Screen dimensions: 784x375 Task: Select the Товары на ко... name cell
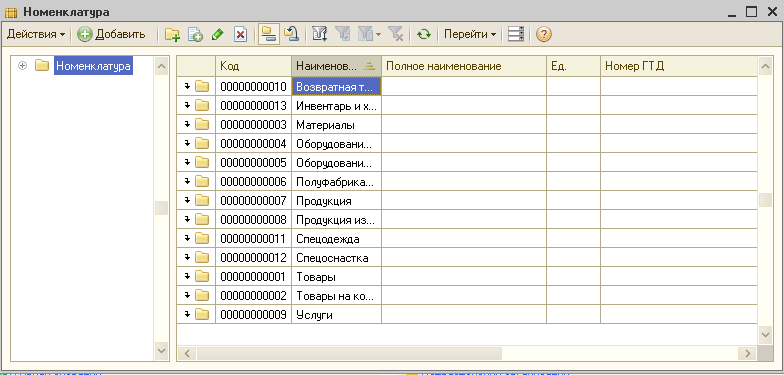coord(336,296)
